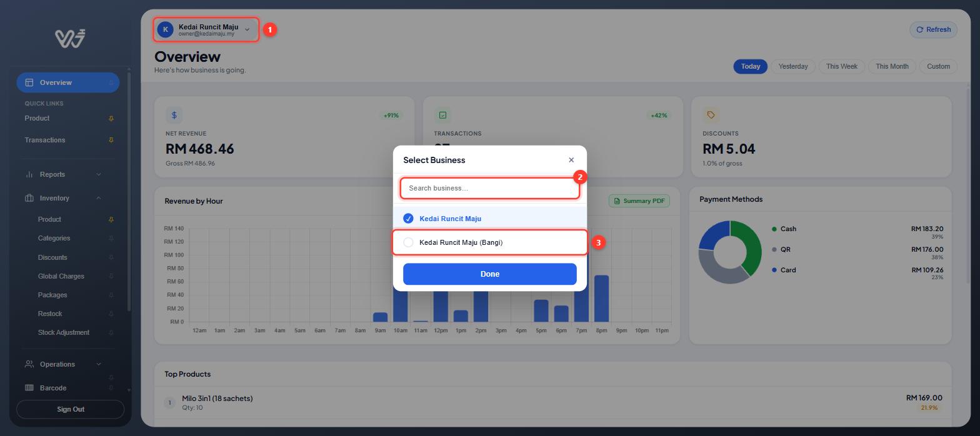Expand the Operations section chevron
The image size is (980, 436).
point(98,364)
